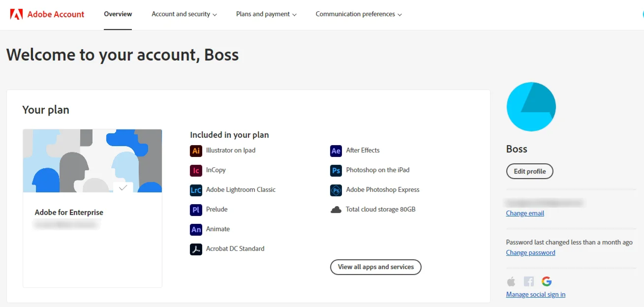
Task: Open the Change password link
Action: click(530, 252)
